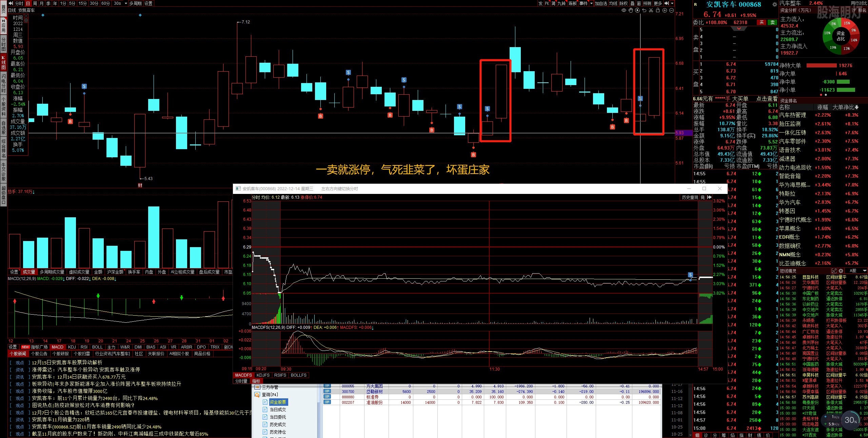Image resolution: width=868 pixels, height=438 pixels.
Task: Toggle 叠 overlay button in toolbar
Action: (x=632, y=3)
